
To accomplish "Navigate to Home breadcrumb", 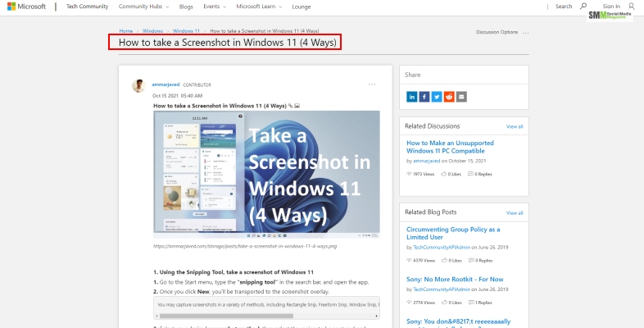I will (126, 31).
